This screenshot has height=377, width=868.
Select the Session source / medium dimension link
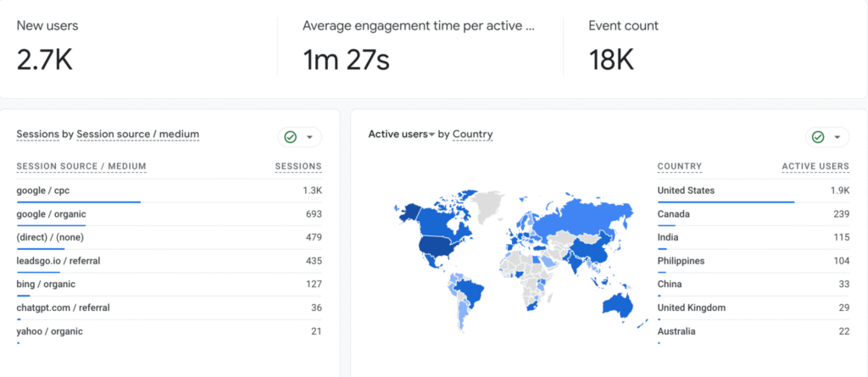[x=137, y=134]
